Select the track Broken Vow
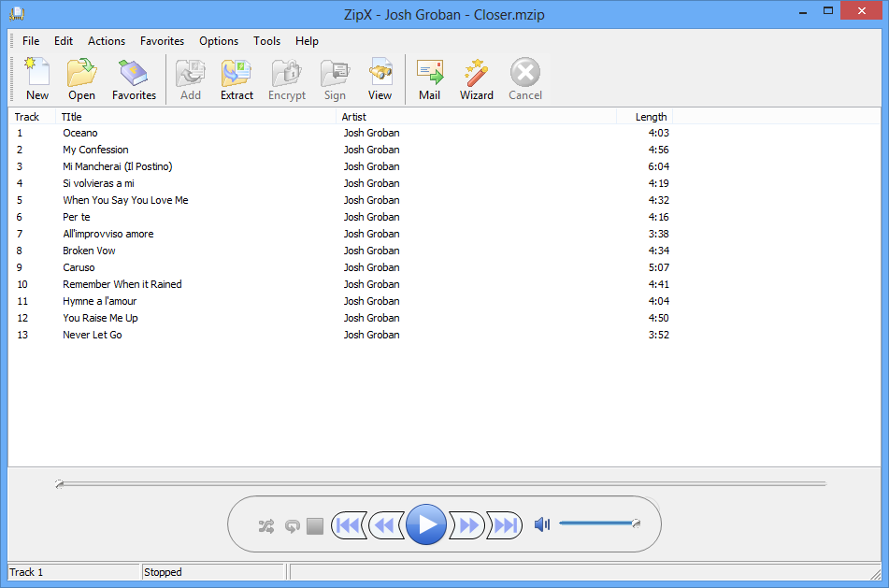889x588 pixels. coord(89,251)
